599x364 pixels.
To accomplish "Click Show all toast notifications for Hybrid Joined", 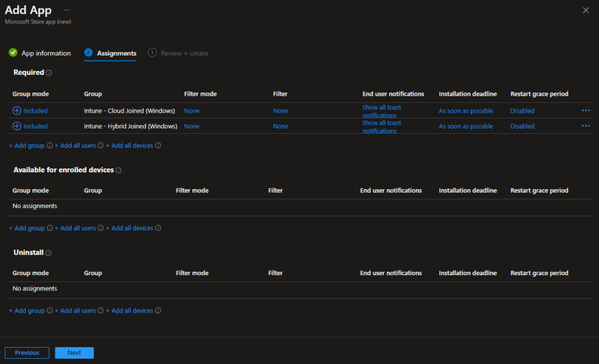I will [381, 127].
